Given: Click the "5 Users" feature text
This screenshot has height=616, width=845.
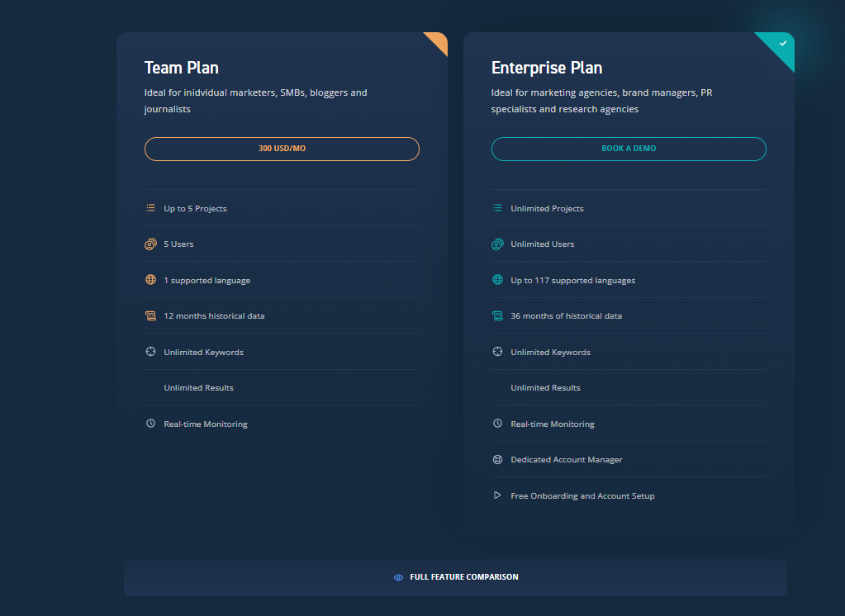Looking at the screenshot, I should pos(179,244).
